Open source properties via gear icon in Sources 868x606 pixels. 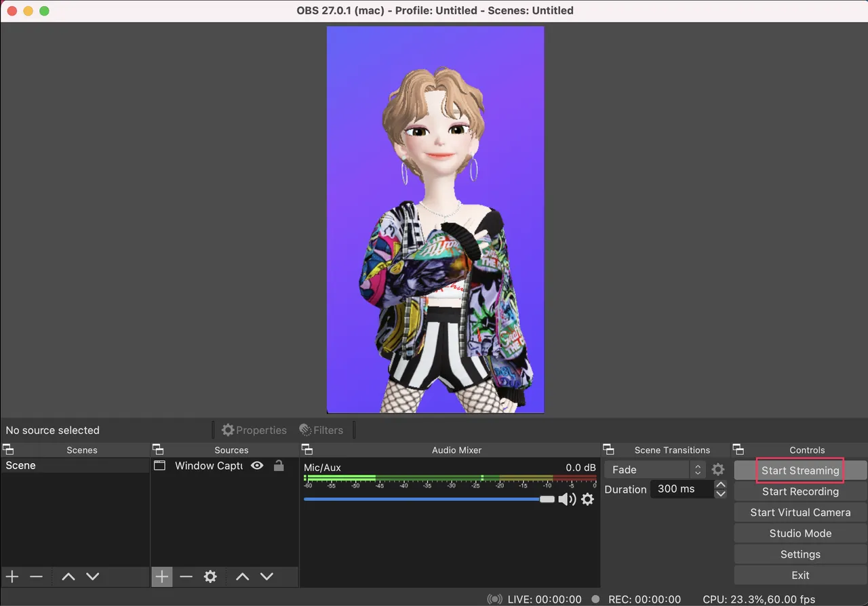tap(210, 576)
